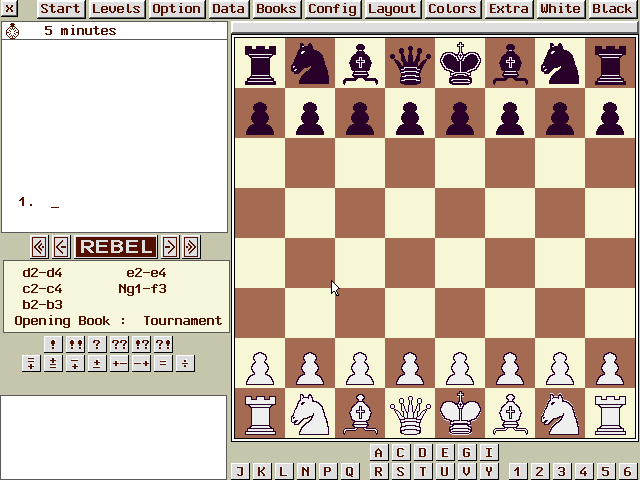Open the Start menu
Screen dimensions: 640x480
(x=61, y=9)
